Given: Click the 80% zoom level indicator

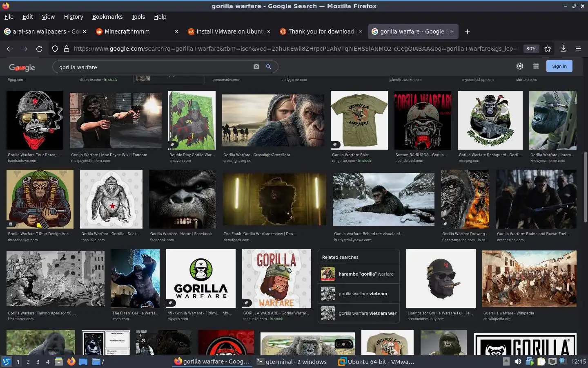Looking at the screenshot, I should pyautogui.click(x=531, y=49).
